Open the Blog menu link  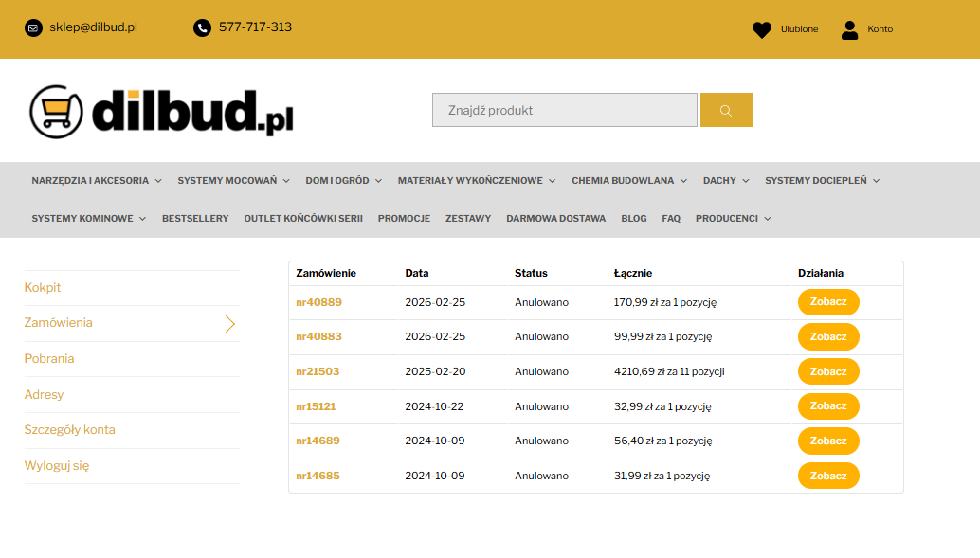pyautogui.click(x=634, y=219)
